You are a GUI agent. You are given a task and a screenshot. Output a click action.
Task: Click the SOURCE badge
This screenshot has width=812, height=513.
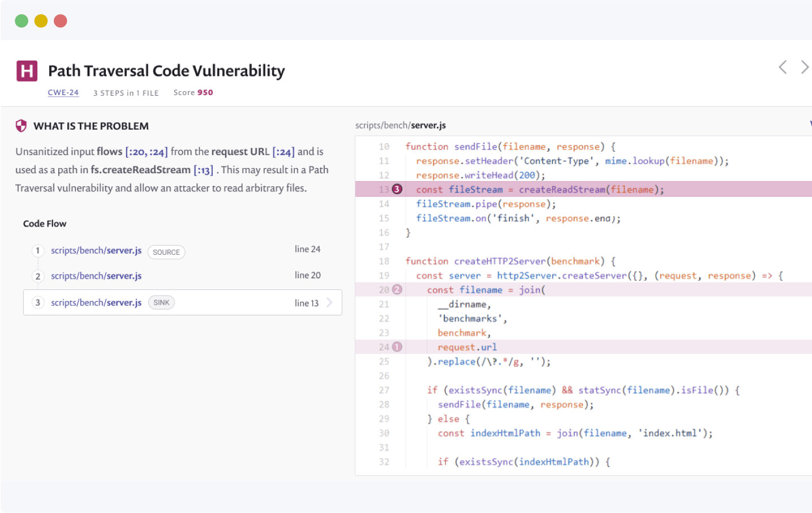(166, 252)
